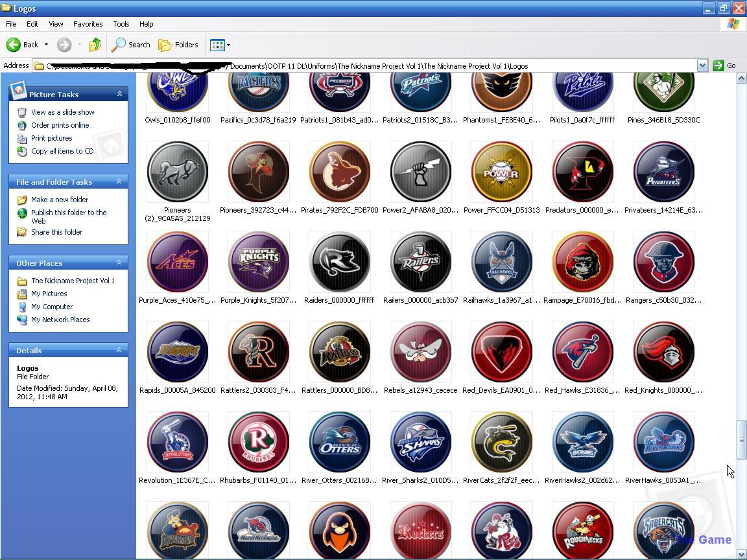The image size is (747, 560).
Task: Toggle the Folders pane button
Action: 179,45
